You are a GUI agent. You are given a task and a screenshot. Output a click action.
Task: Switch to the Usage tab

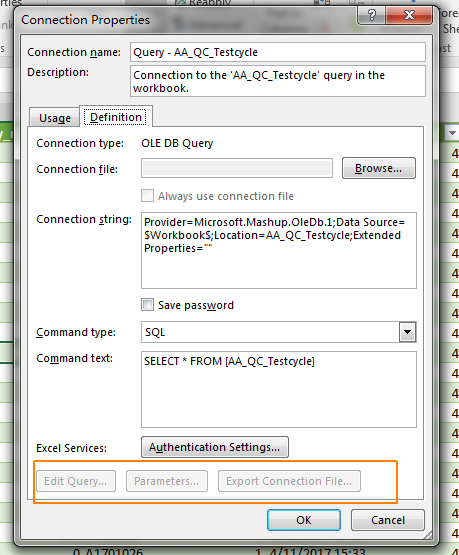point(54,118)
